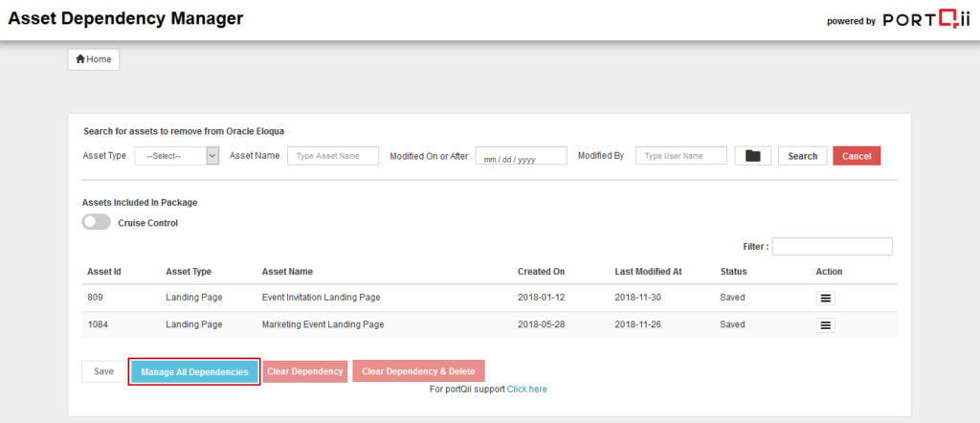Click the folder browse icon

[x=752, y=156]
